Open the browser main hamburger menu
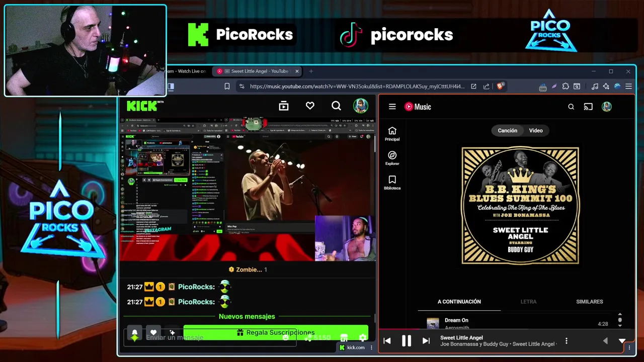Viewport: 644px width, 362px height. (628, 86)
